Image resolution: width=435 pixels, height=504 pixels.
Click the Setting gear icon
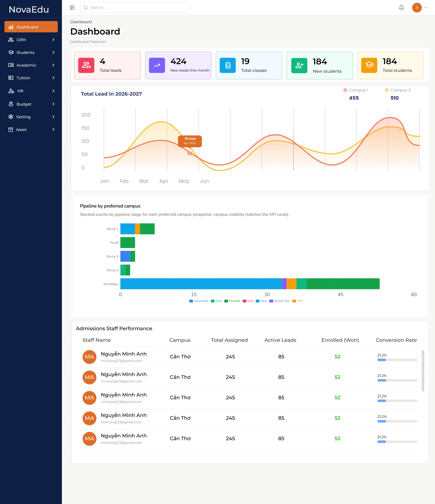11,117
